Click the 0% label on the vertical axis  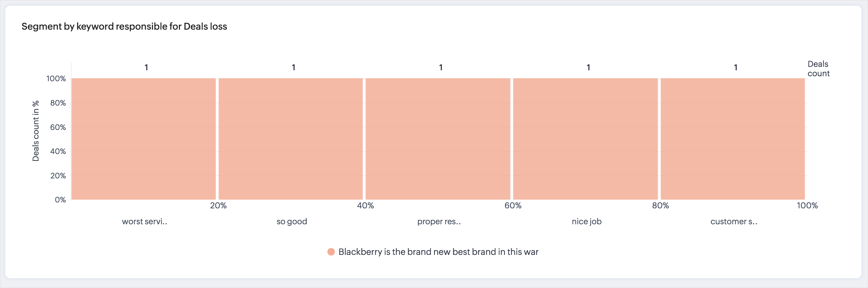60,200
